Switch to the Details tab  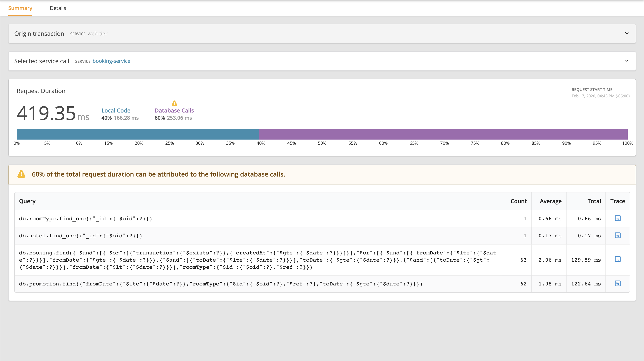(x=58, y=8)
